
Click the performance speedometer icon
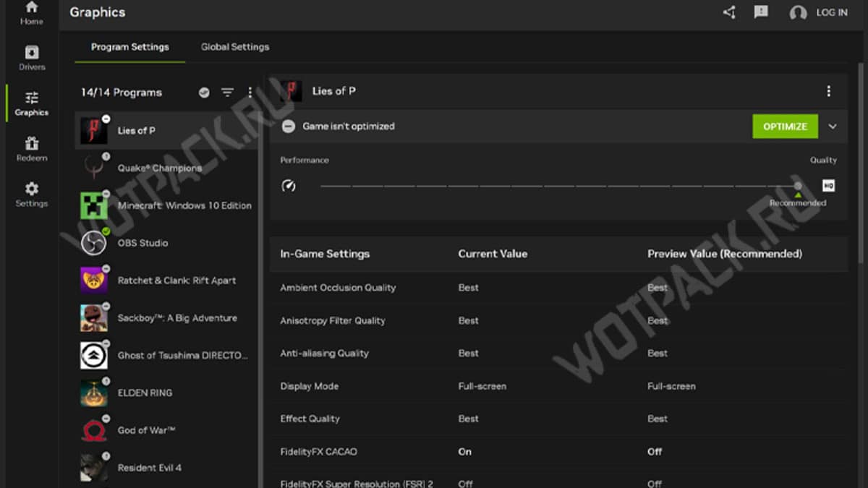[x=288, y=186]
